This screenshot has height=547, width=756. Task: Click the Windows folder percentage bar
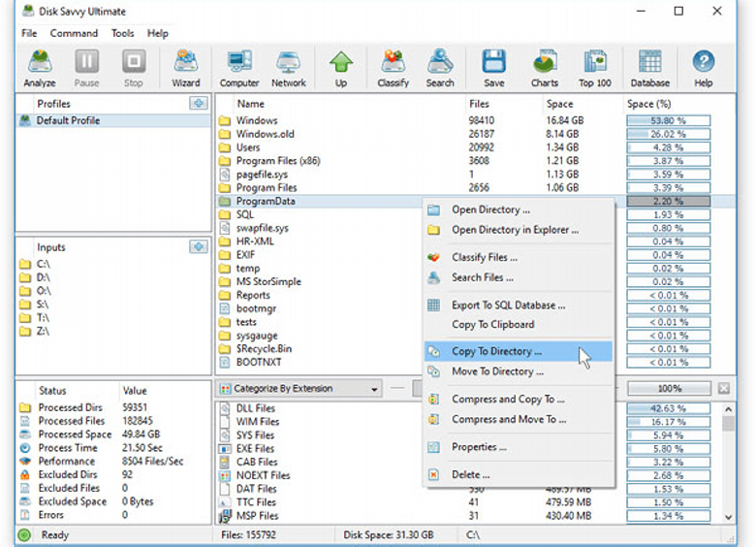(668, 121)
